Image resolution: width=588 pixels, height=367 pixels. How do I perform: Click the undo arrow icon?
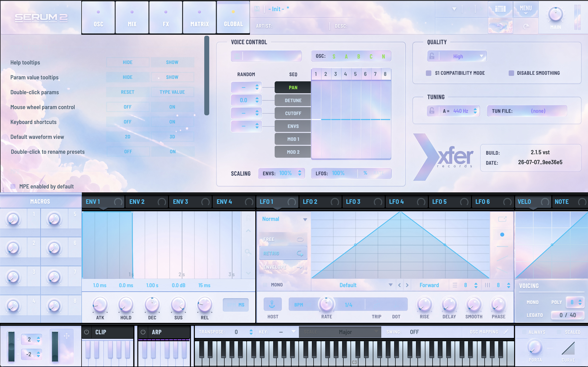click(x=500, y=26)
